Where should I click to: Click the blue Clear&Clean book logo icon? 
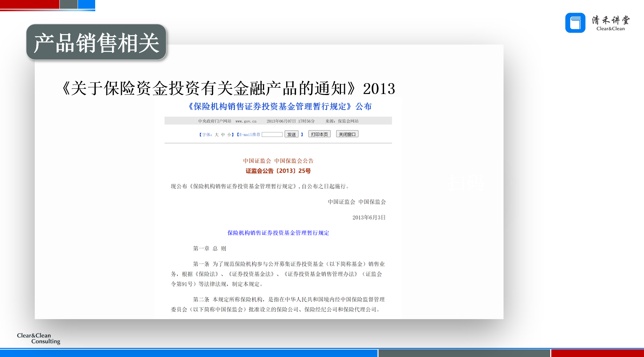[x=575, y=23]
